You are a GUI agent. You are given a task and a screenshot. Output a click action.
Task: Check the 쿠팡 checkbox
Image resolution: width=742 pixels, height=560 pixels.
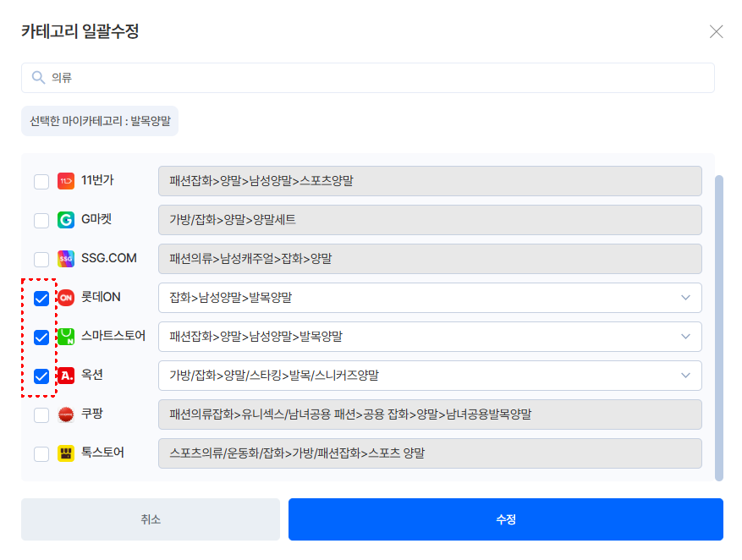(x=41, y=415)
